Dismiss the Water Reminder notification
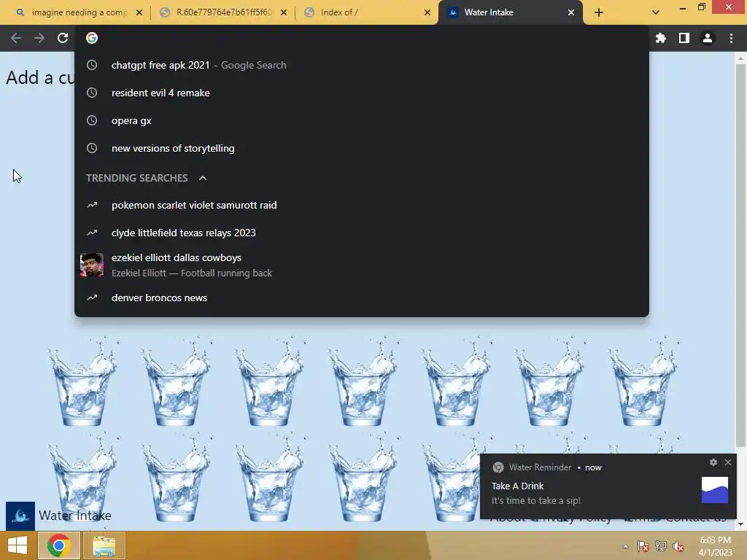747x560 pixels. point(728,462)
